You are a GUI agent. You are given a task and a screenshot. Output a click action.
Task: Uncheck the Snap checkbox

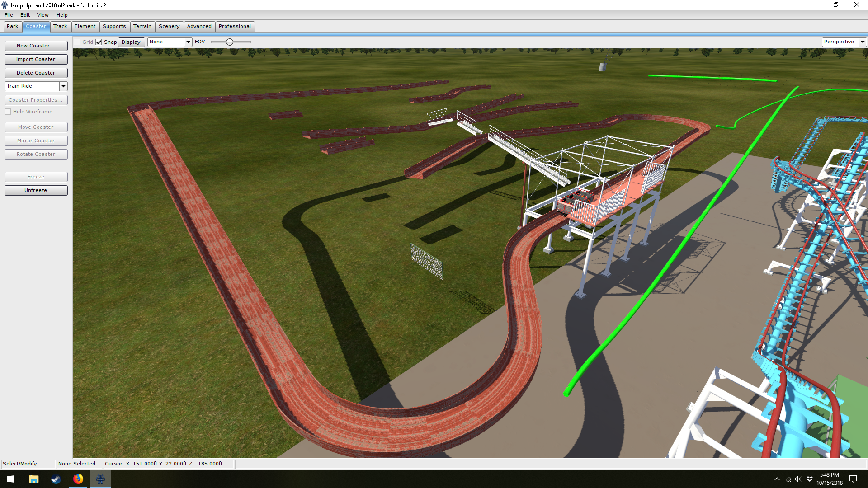click(x=99, y=42)
